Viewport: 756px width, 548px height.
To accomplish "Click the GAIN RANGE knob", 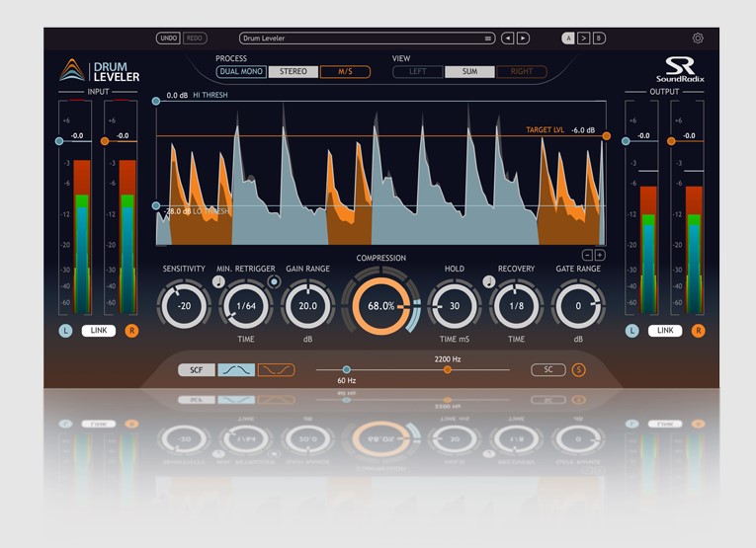I will click(307, 306).
